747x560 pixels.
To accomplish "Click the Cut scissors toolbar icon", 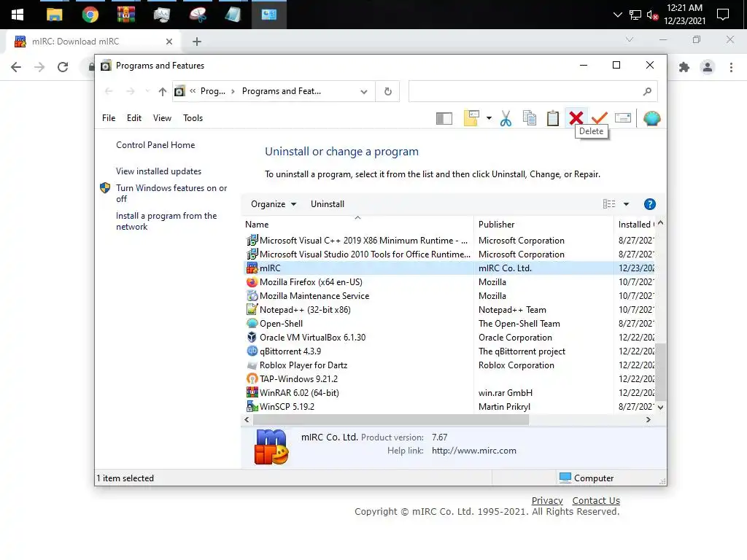I will pyautogui.click(x=506, y=118).
